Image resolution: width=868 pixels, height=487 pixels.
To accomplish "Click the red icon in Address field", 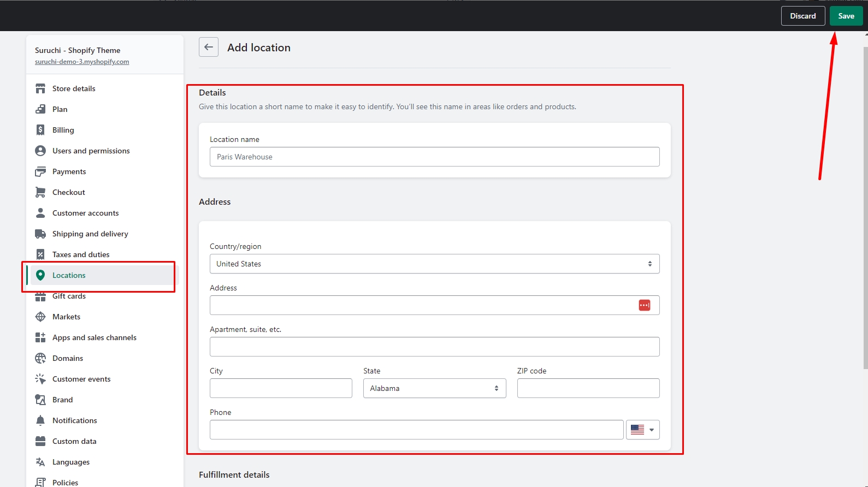I will coord(644,305).
